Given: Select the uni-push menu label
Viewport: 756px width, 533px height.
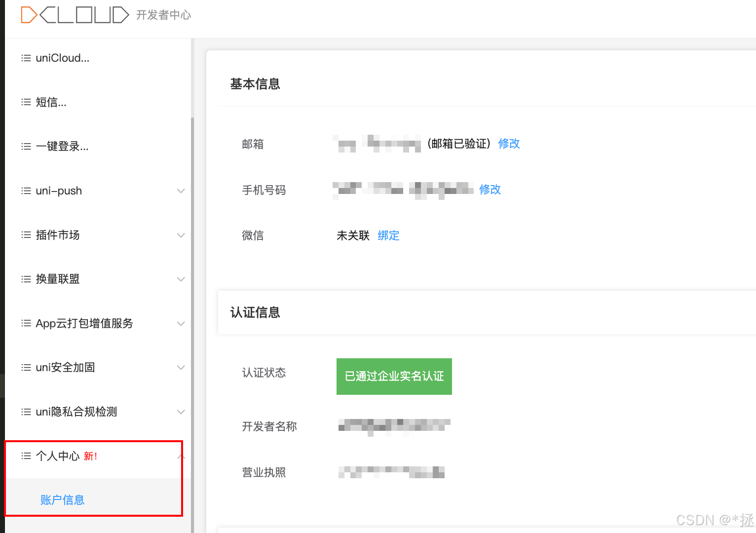Looking at the screenshot, I should [59, 191].
